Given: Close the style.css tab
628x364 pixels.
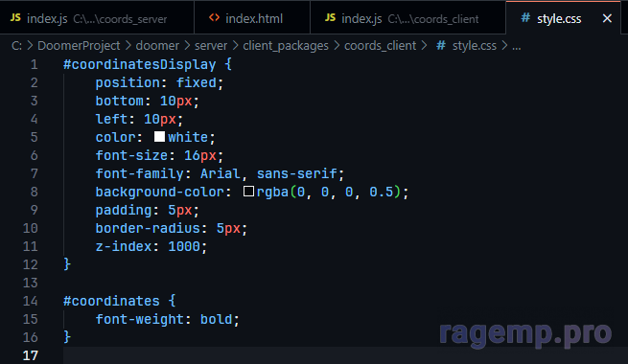Looking at the screenshot, I should click(x=607, y=18).
